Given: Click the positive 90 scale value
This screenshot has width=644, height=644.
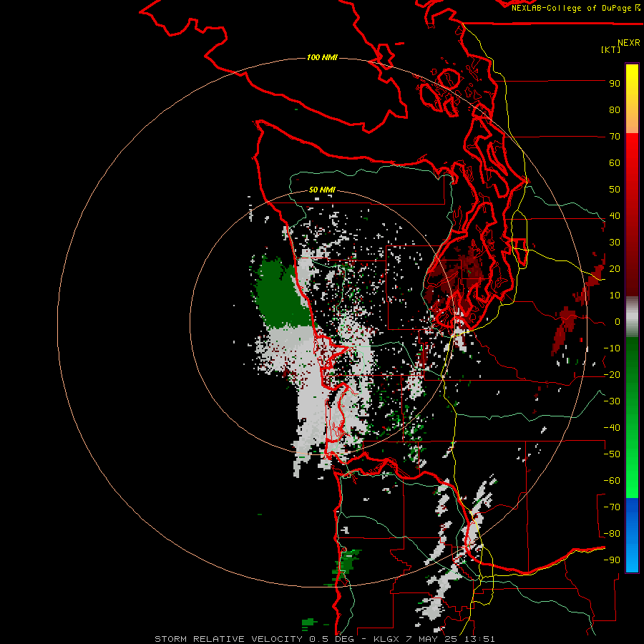Looking at the screenshot, I should tap(615, 84).
